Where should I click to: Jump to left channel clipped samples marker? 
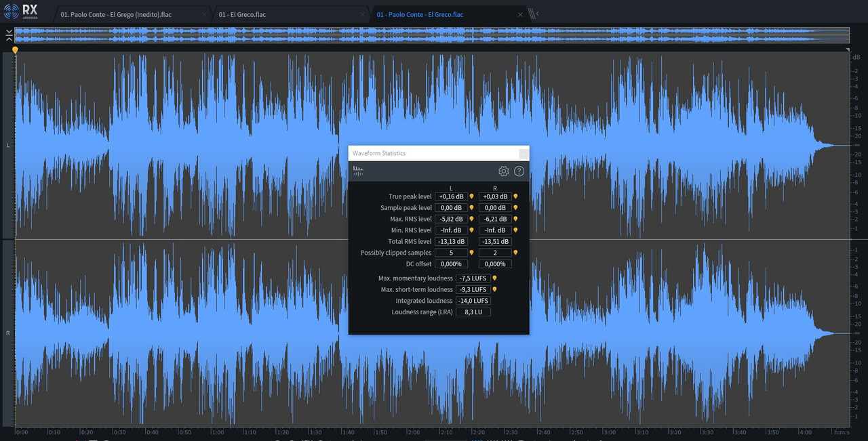471,253
